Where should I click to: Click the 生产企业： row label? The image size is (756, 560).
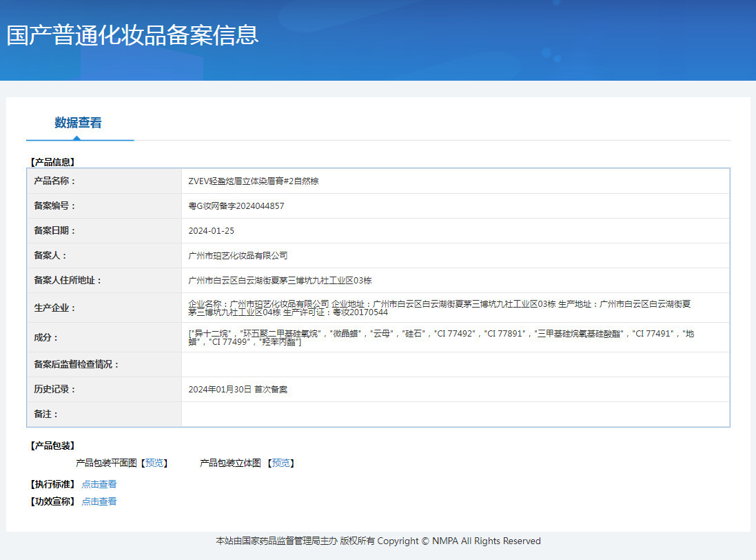pos(54,308)
